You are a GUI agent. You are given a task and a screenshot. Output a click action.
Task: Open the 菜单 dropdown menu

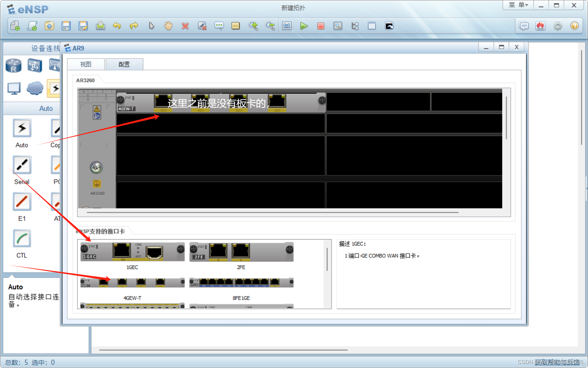click(518, 5)
